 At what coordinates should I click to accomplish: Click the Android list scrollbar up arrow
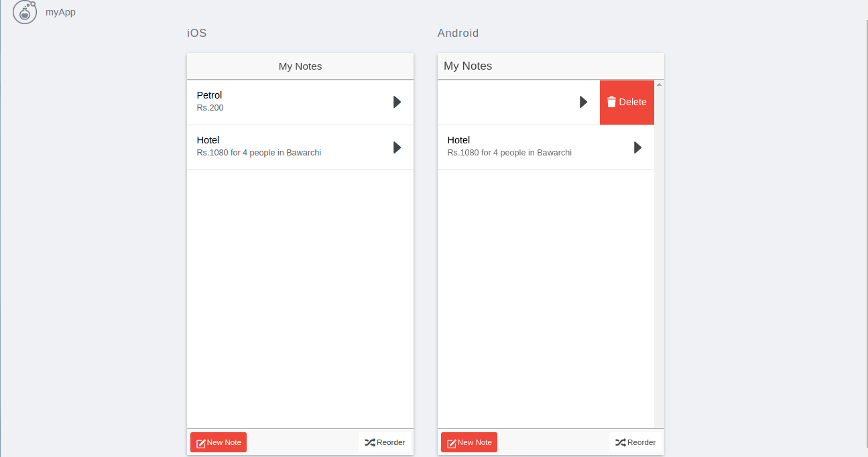[x=659, y=84]
